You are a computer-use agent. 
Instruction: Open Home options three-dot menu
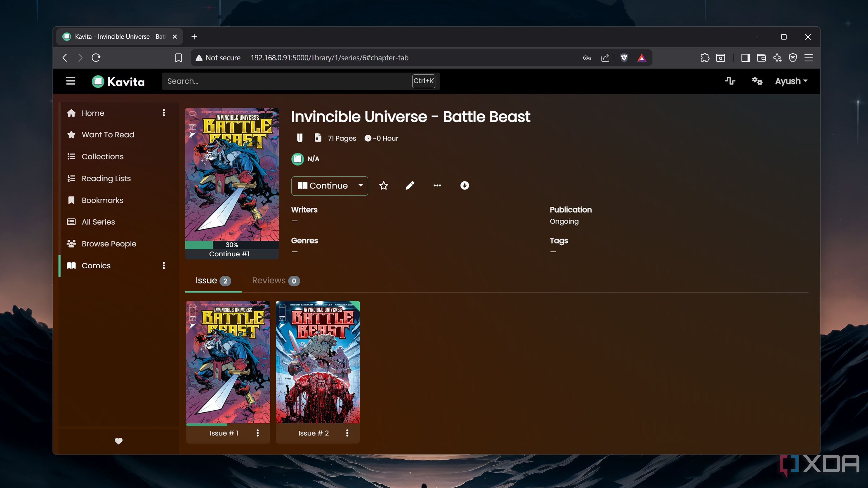coord(164,113)
